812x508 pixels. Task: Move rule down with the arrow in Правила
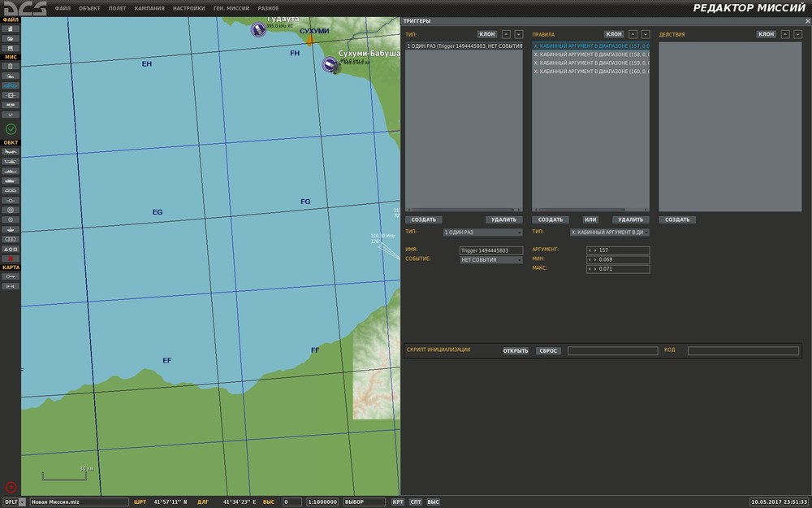(x=646, y=35)
